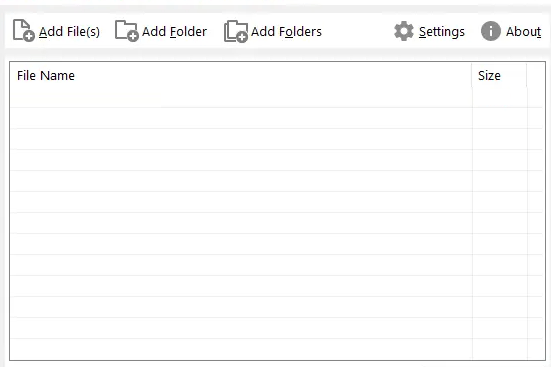Click the Add Folders multi-folder plus icon
Image resolution: width=551 pixels, height=367 pixels.
pos(236,32)
